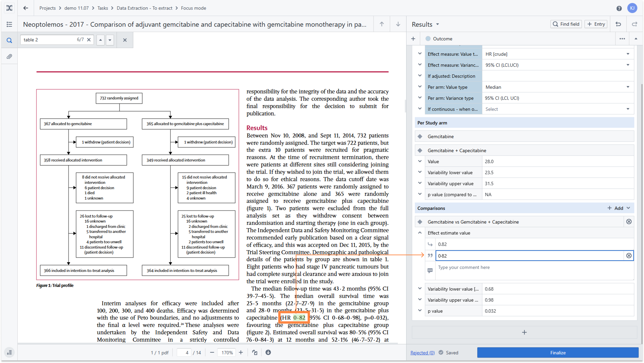This screenshot has width=644, height=363.
Task: Click the Finalize button
Action: [558, 352]
